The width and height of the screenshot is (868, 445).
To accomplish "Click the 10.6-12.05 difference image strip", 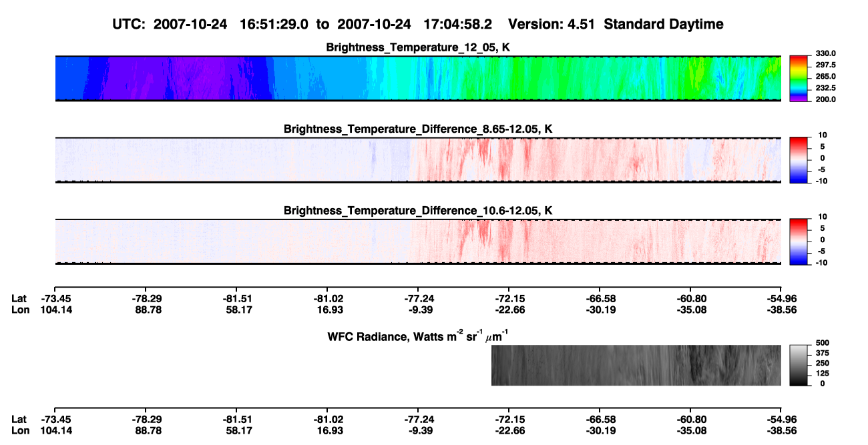I will (x=417, y=242).
